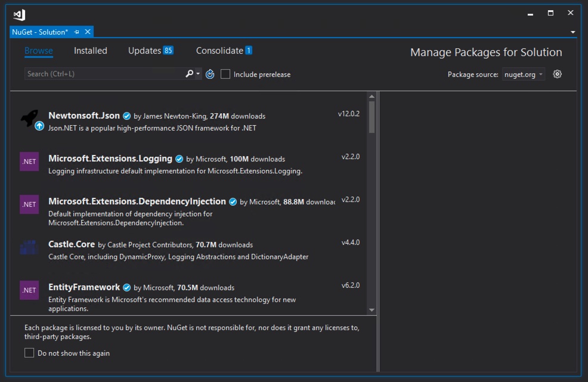Screen dimensions: 588x382
Task: Expand the search options dropdown arrow
Action: 198,73
